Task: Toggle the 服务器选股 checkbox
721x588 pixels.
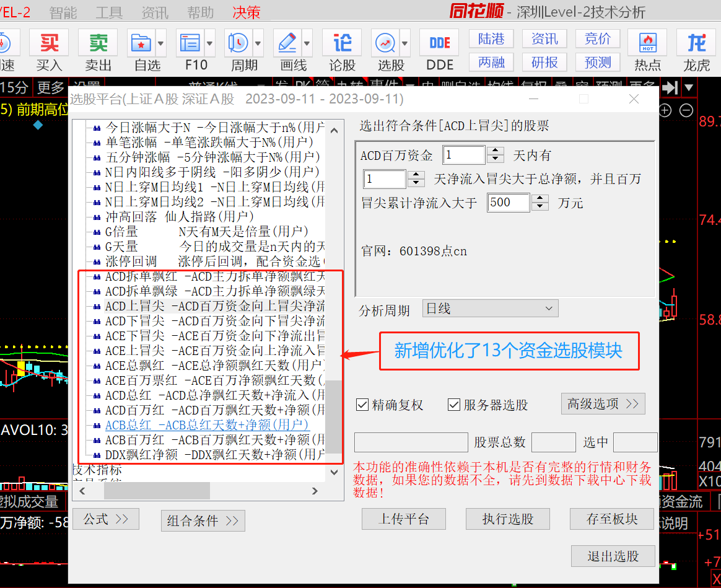Action: 454,405
